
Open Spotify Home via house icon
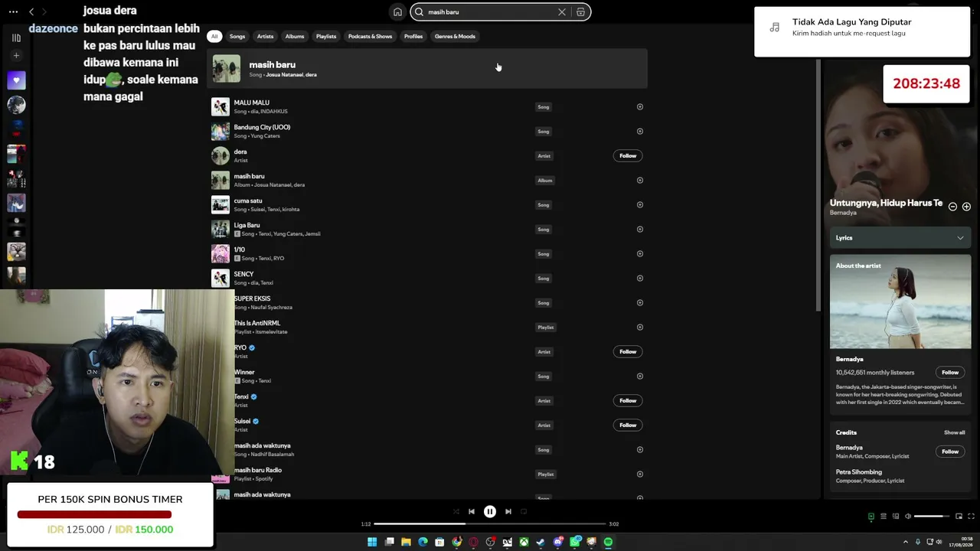(397, 11)
